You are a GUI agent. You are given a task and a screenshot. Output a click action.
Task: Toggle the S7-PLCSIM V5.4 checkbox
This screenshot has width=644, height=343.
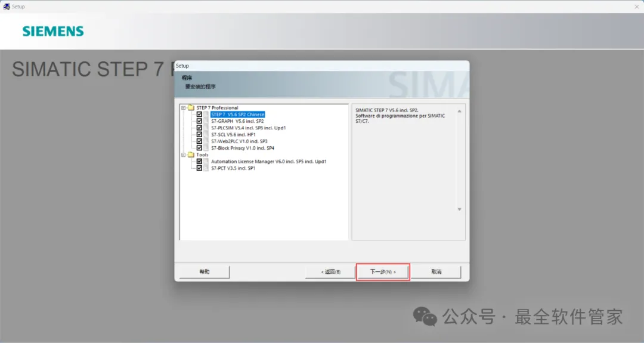click(199, 128)
